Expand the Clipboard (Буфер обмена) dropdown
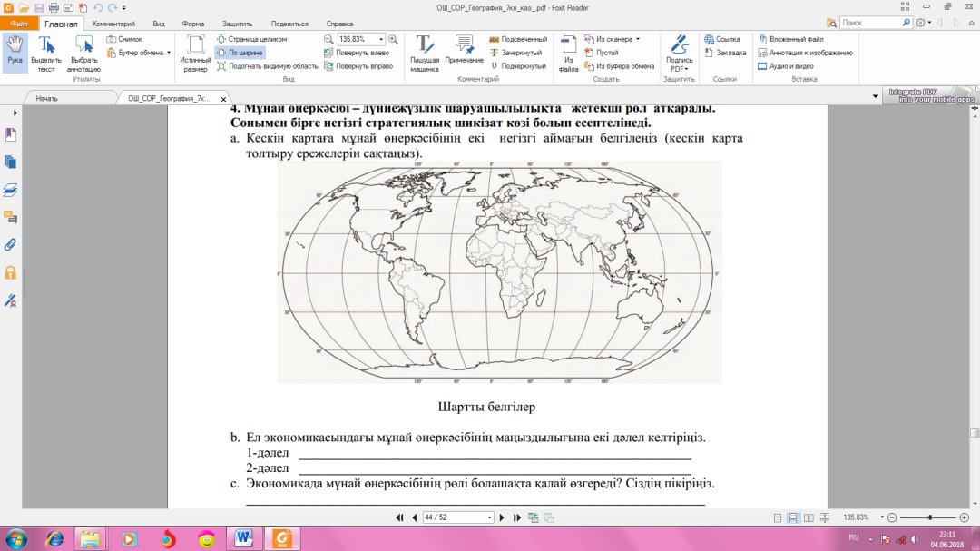 coord(169,53)
